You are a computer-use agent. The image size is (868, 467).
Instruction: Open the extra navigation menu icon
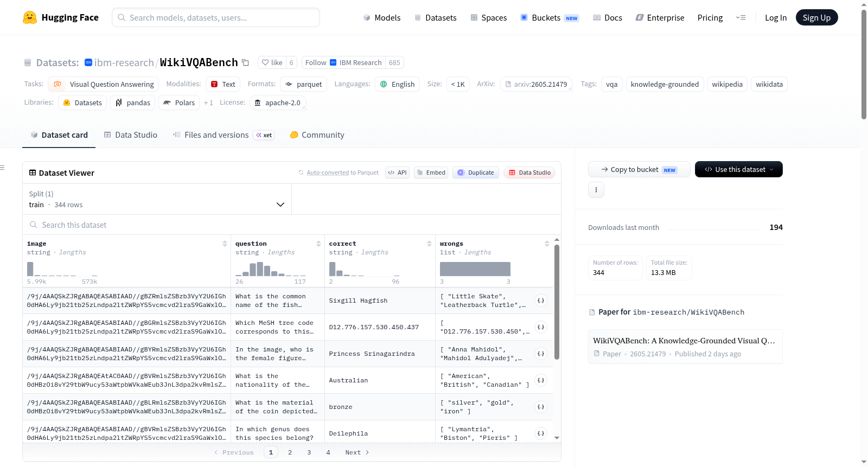(x=741, y=17)
